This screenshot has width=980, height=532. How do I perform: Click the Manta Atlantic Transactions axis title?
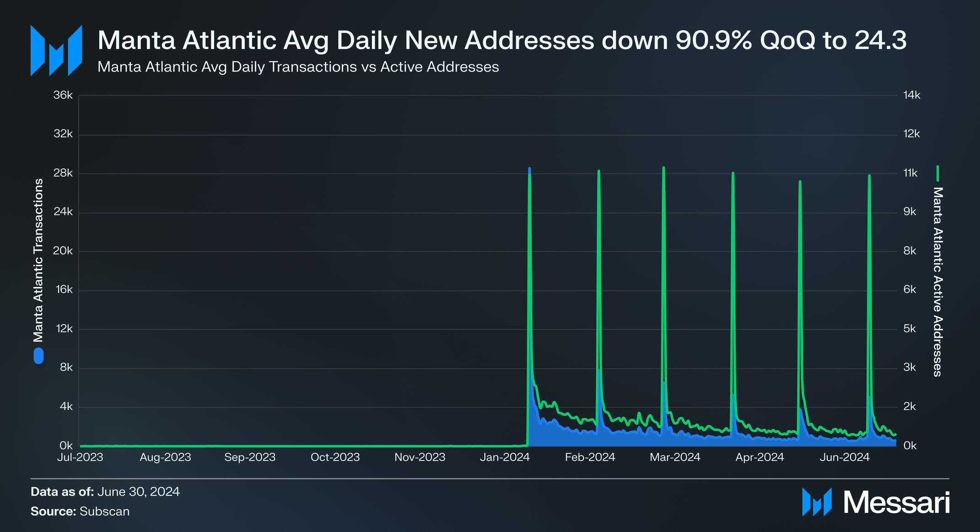(x=38, y=260)
